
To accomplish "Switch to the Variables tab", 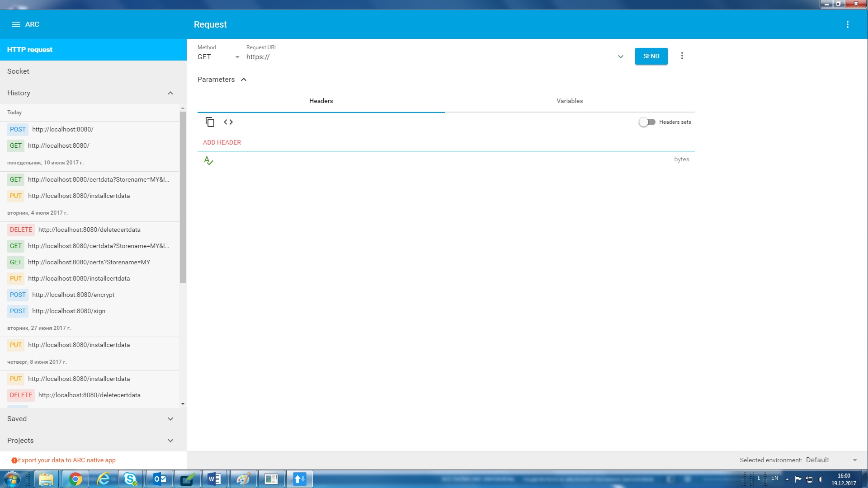I will click(569, 101).
